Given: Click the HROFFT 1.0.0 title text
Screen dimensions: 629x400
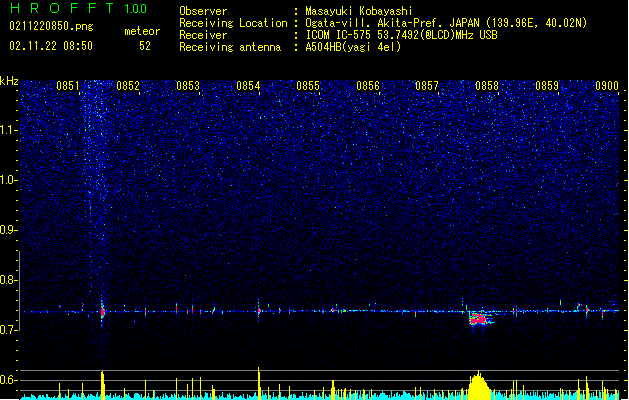Looking at the screenshot, I should [x=79, y=8].
